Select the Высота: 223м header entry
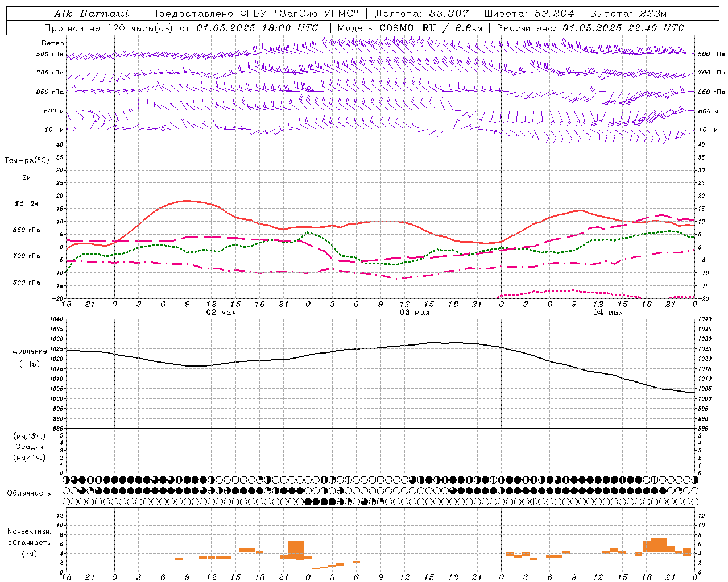The width and height of the screenshot is (728, 582). 628,14
